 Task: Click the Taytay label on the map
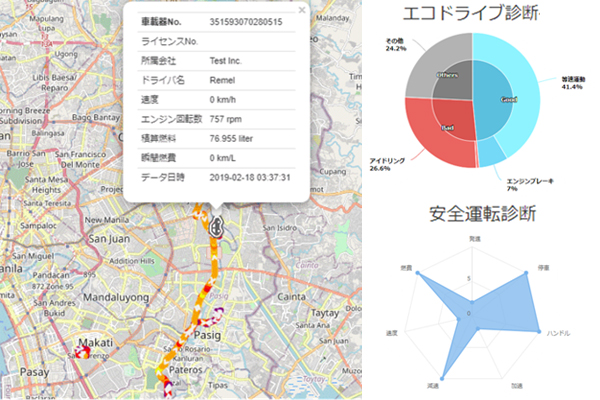(x=325, y=313)
